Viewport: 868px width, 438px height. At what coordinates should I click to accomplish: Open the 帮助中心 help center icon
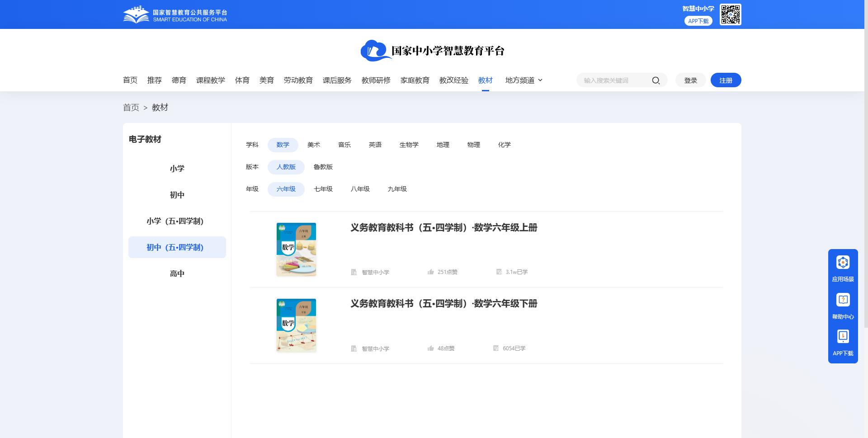[843, 299]
